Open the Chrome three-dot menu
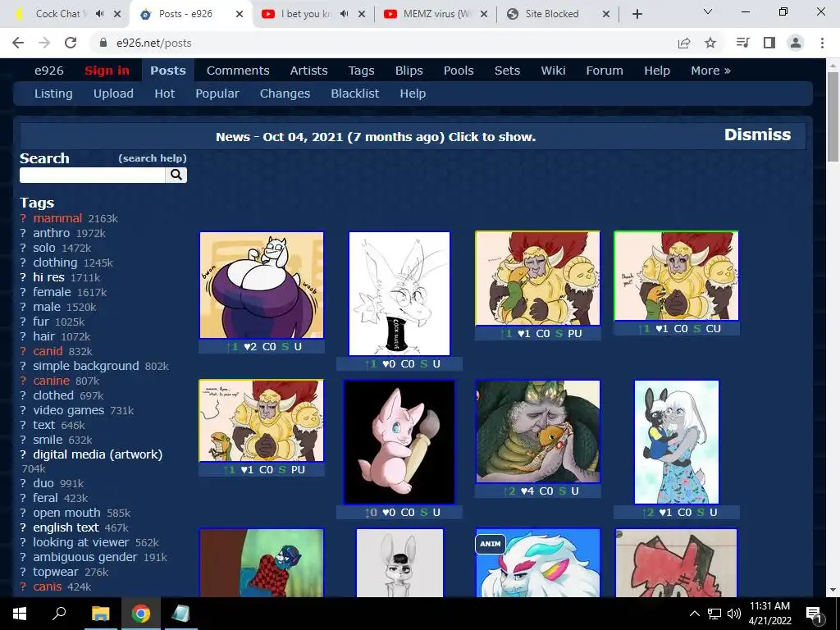Viewport: 840px width, 630px height. coord(822,43)
